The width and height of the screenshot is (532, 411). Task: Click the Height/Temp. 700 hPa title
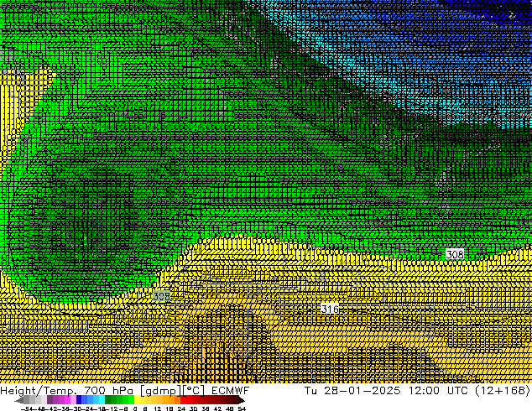tap(68, 391)
